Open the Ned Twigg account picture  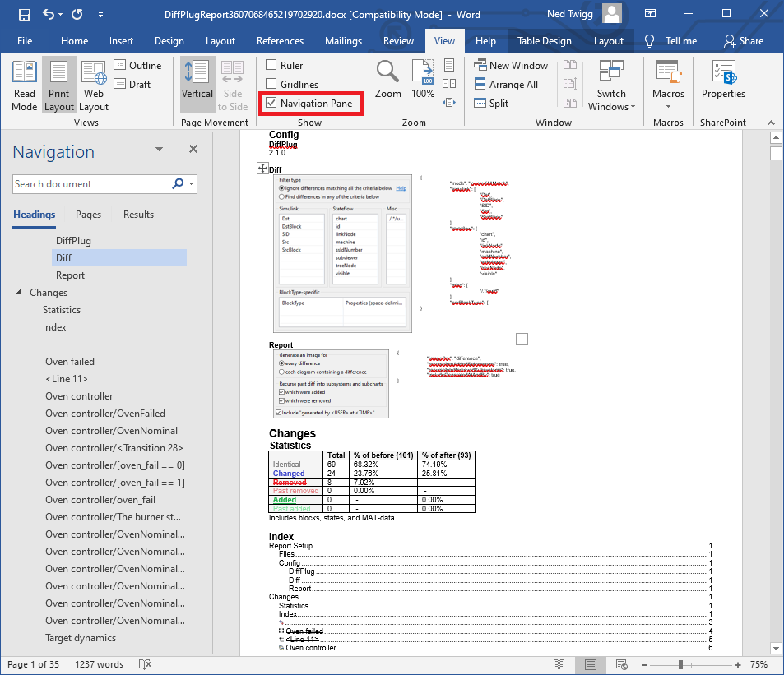click(612, 13)
